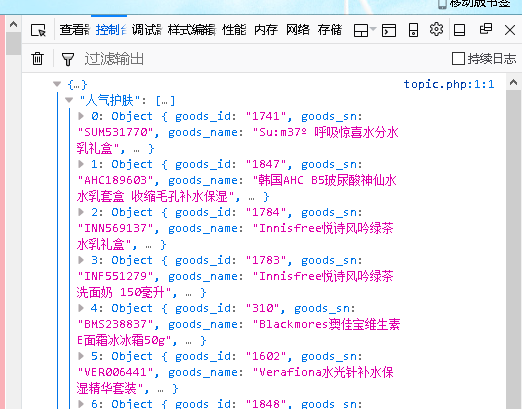Enable the 持续日志 persist logs checkbox
Image resolution: width=522 pixels, height=409 pixels.
pyautogui.click(x=458, y=59)
